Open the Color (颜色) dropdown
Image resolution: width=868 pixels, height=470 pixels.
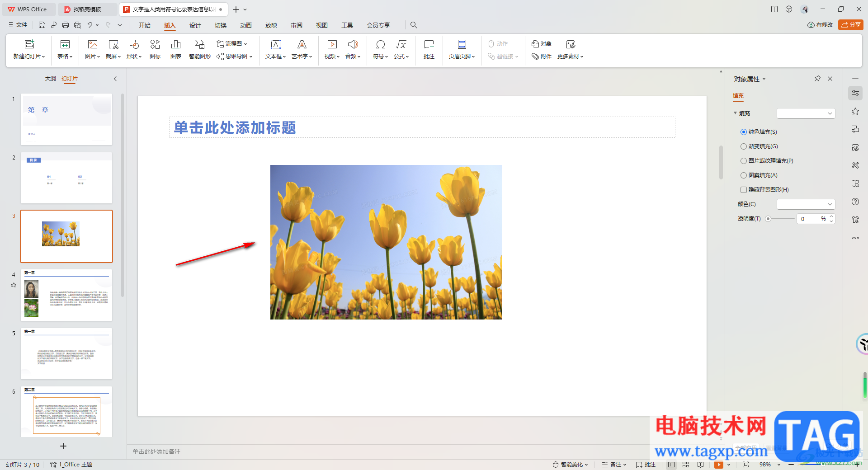(806, 204)
